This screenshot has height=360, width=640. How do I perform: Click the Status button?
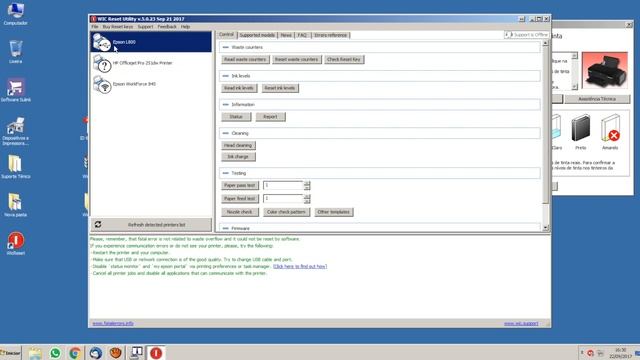[236, 117]
